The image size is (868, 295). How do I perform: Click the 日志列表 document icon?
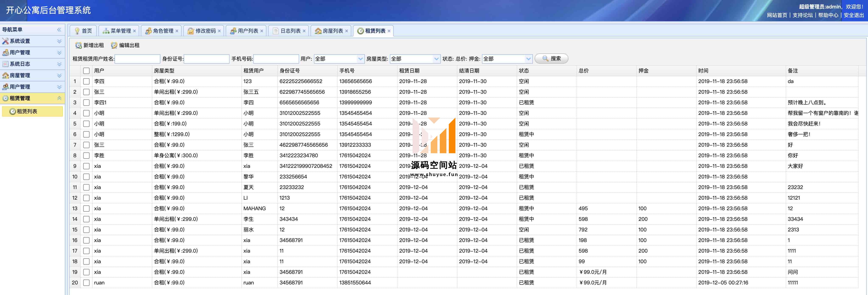(x=276, y=31)
